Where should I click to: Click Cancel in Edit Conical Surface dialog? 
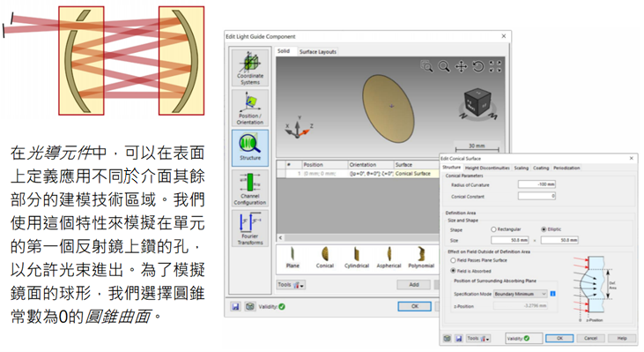coord(590,338)
